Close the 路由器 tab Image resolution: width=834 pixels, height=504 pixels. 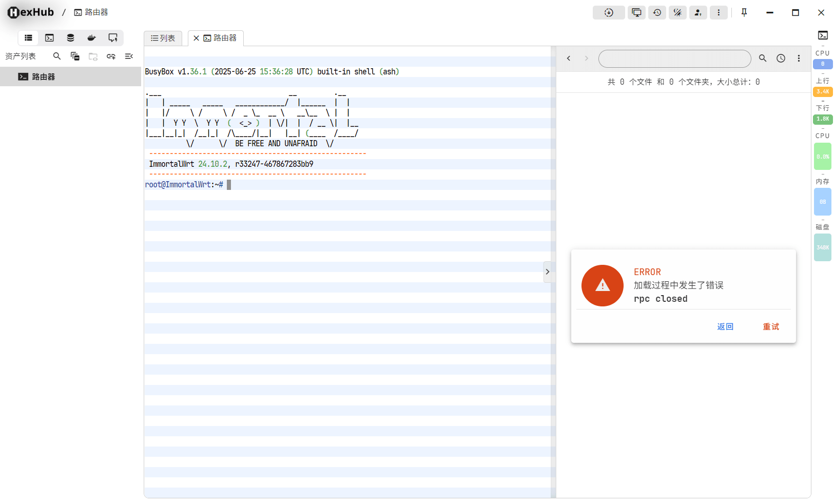(x=196, y=38)
